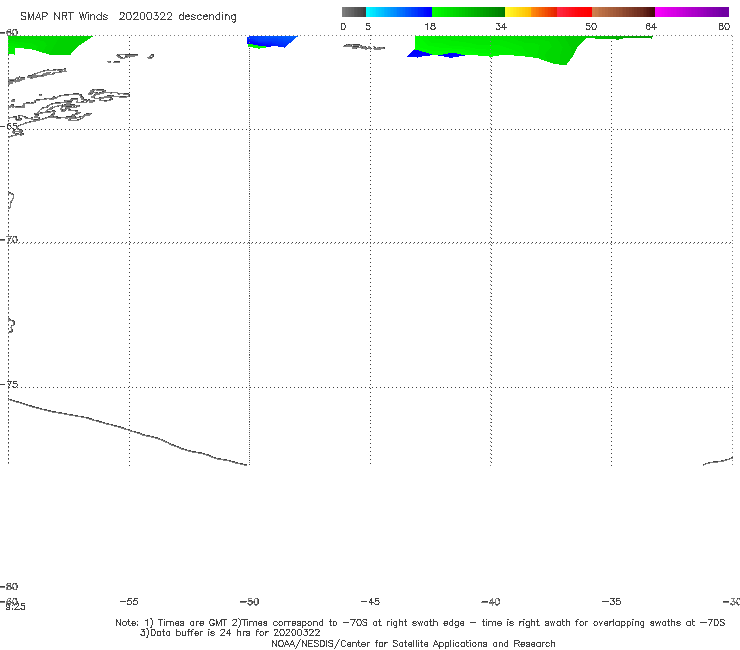The width and height of the screenshot is (740, 650).
Task: Click the green wind swath at the top-left corner
Action: click(x=47, y=44)
